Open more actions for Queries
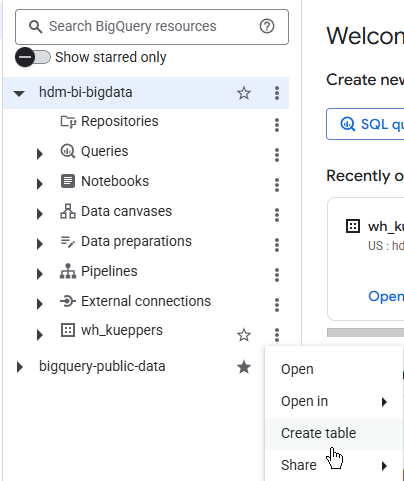The width and height of the screenshot is (404, 481). click(277, 155)
